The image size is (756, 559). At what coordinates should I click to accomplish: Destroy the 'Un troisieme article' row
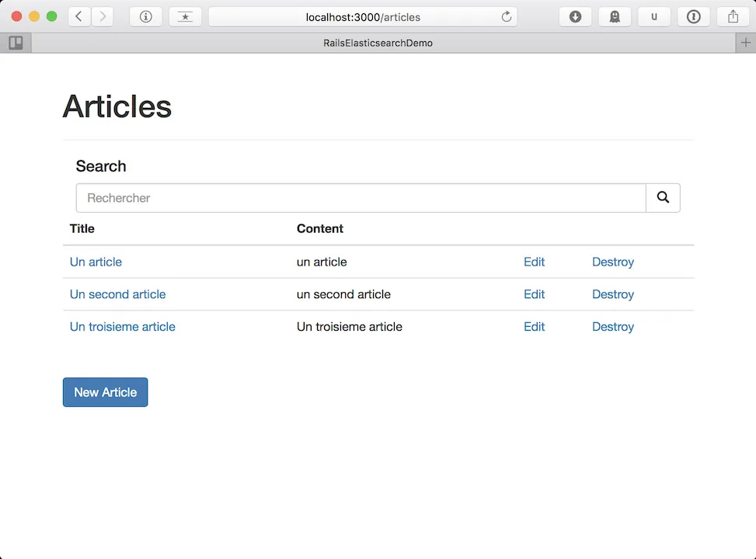point(613,326)
